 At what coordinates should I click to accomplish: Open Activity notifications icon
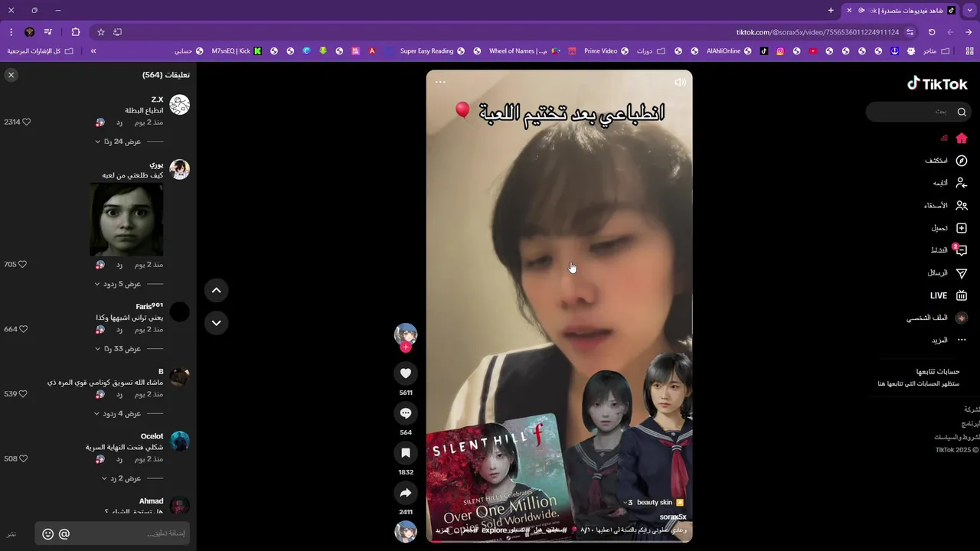coord(961,250)
